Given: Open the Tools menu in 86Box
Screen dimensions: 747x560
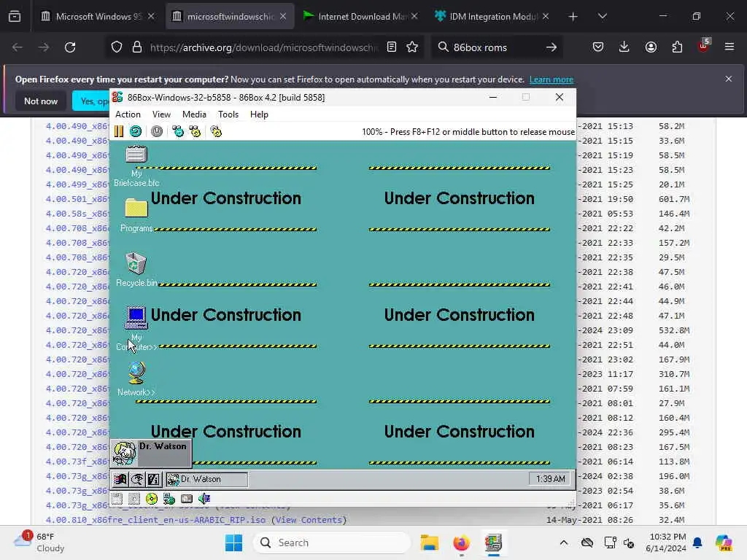Looking at the screenshot, I should tap(228, 114).
